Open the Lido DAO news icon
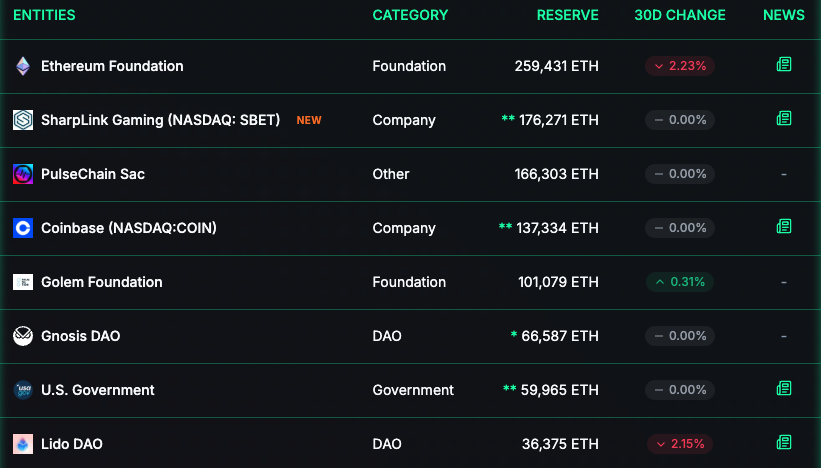The width and height of the screenshot is (821, 468). tap(784, 443)
